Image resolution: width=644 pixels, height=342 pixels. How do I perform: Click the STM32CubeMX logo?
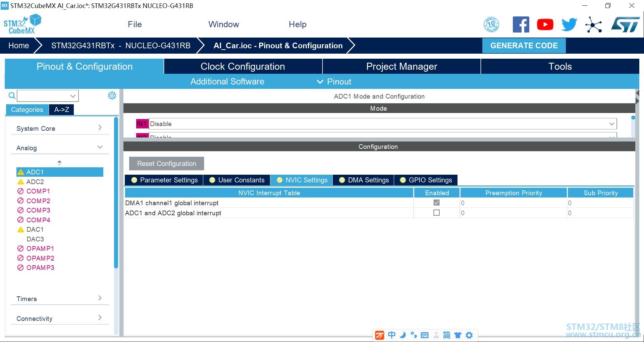coord(22,24)
